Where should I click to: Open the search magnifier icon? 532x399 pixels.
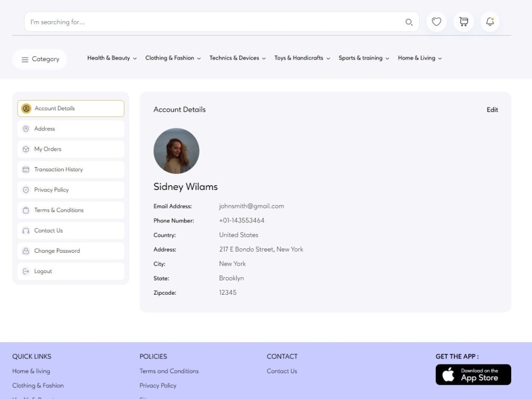[409, 22]
